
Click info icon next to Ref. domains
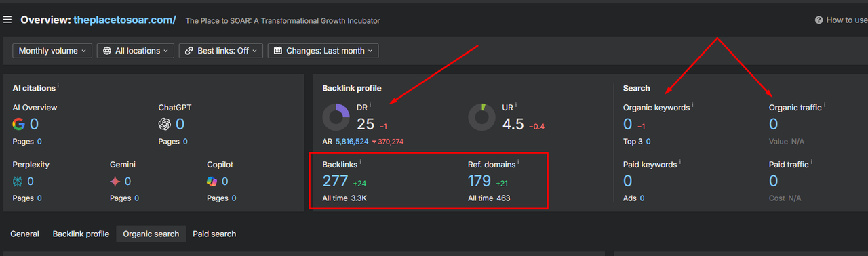pos(519,163)
